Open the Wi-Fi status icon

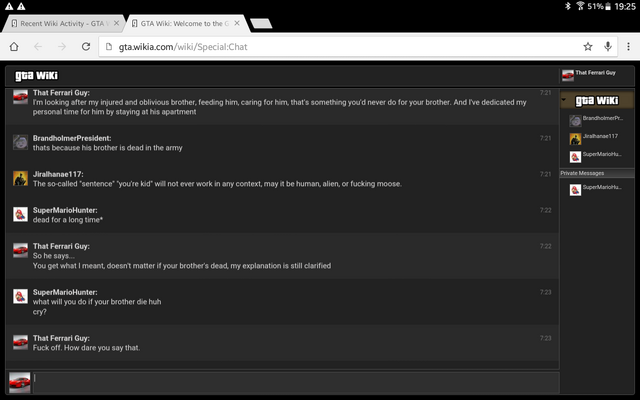tap(580, 6)
